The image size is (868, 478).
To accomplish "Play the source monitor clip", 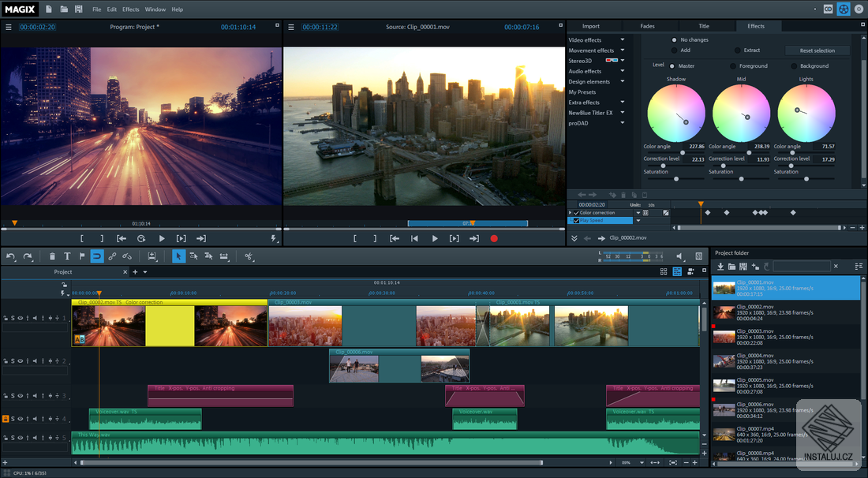I will coord(435,239).
